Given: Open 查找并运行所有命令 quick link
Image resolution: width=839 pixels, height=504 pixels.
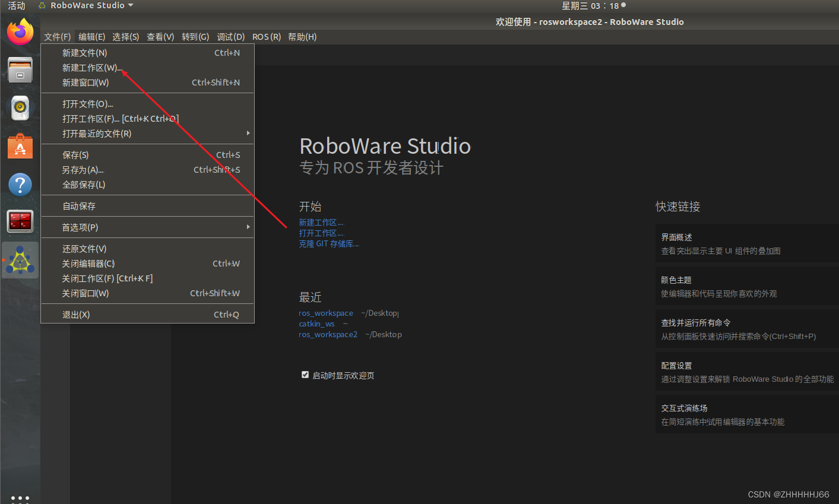Looking at the screenshot, I should coord(747,329).
